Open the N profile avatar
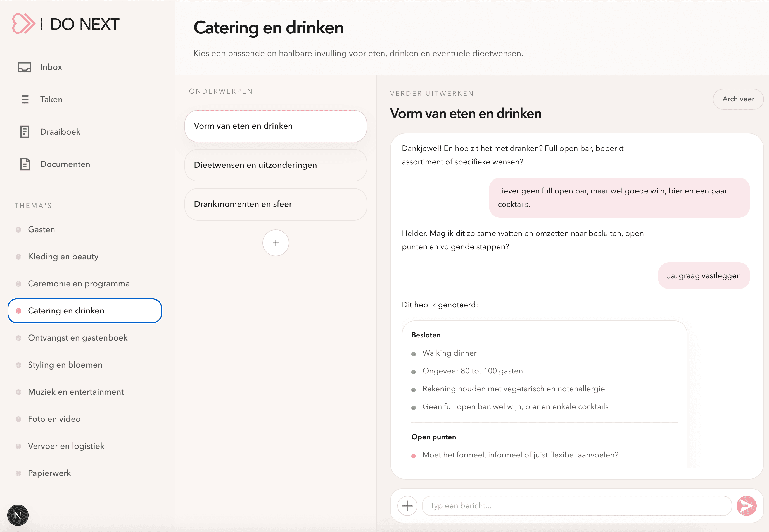769x532 pixels. (18, 515)
